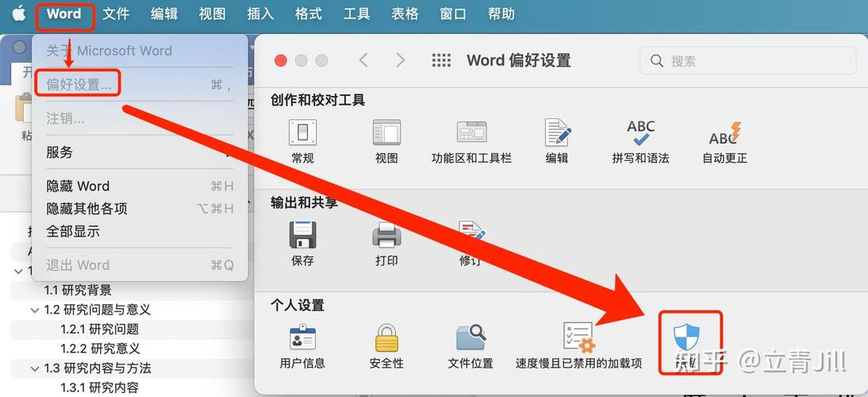Open the 服务 submenu

[140, 152]
